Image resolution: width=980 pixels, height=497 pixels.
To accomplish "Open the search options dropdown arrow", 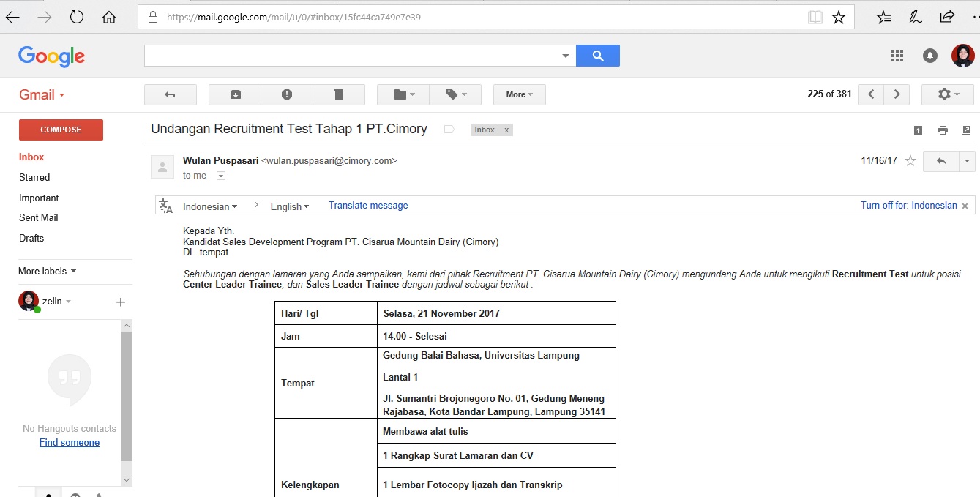I will [x=565, y=56].
